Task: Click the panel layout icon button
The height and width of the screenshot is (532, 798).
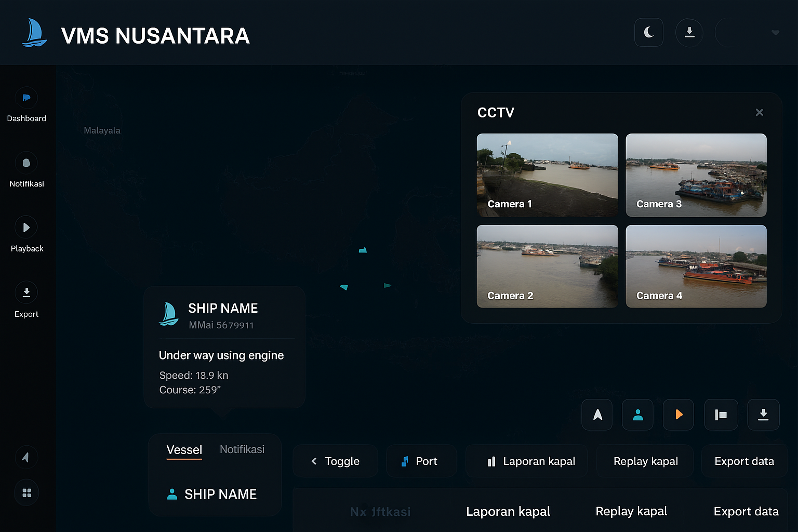Action: tap(721, 415)
